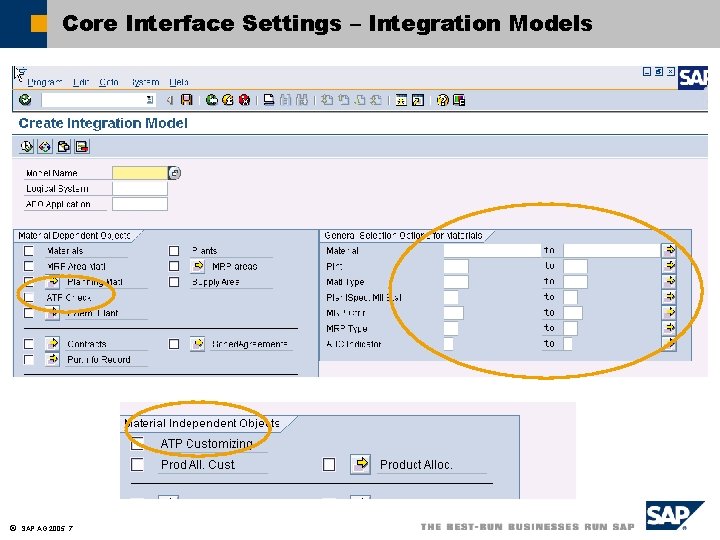Click the Customize Local Layout icon

pos(459,100)
